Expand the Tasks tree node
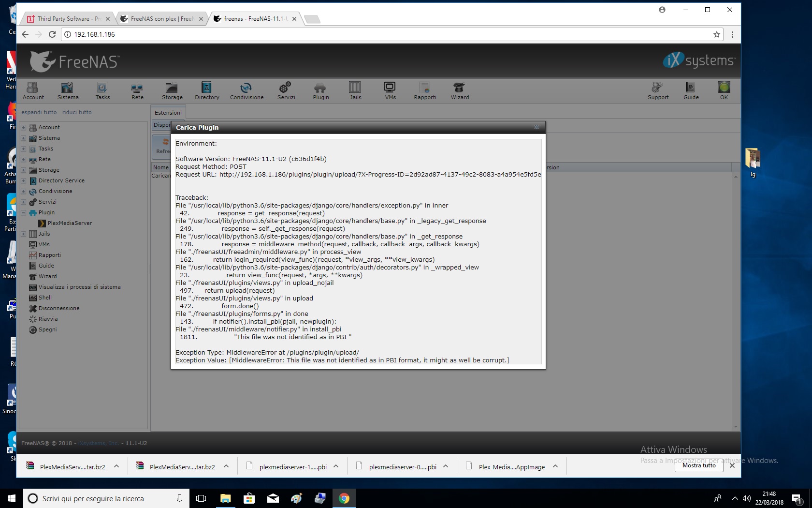Screen dimensions: 812x508 point(23,149)
